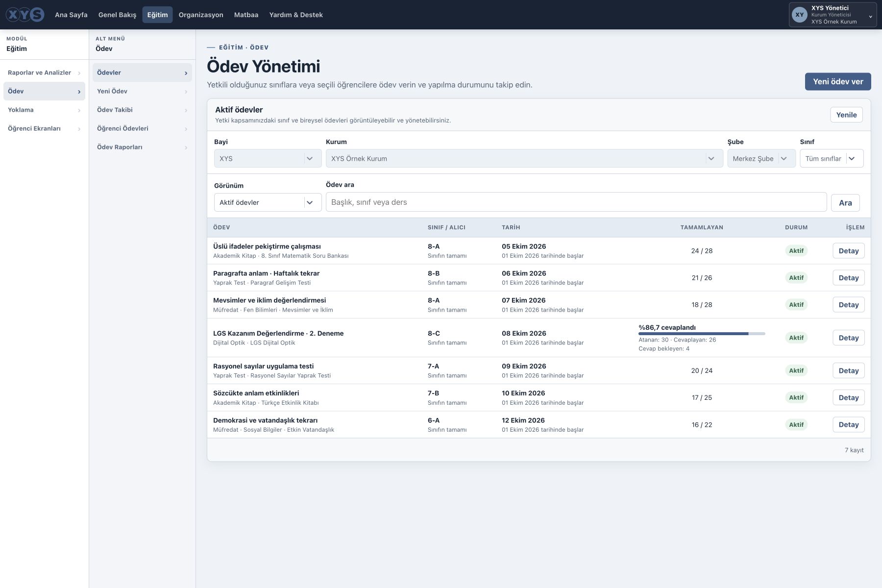Open Ödev Raporları sub menu item
Image resolution: width=882 pixels, height=588 pixels.
(142, 147)
